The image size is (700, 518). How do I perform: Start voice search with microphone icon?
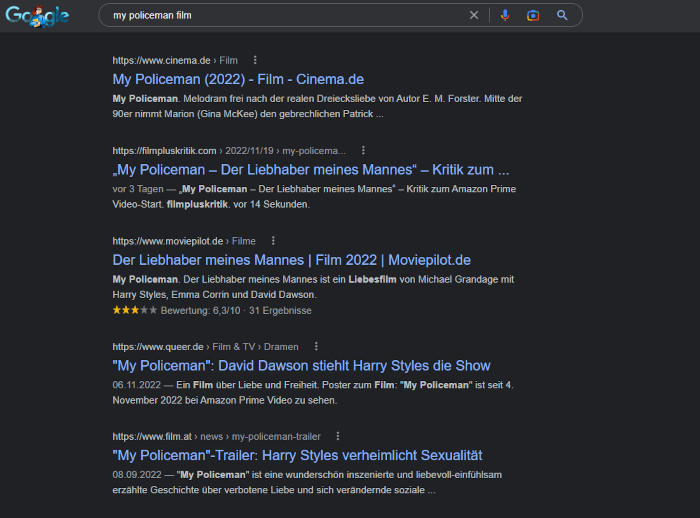coord(505,15)
